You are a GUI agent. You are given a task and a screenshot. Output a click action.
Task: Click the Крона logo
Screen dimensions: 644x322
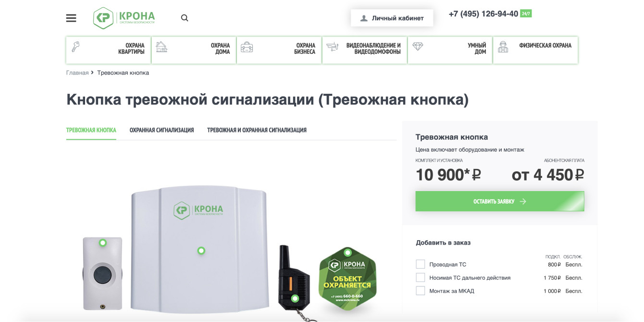[x=124, y=18]
